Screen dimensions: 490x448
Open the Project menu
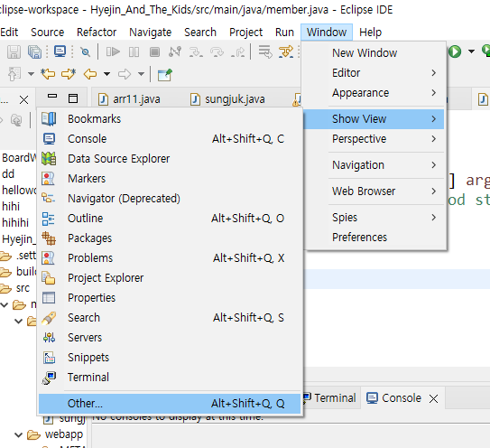(246, 33)
